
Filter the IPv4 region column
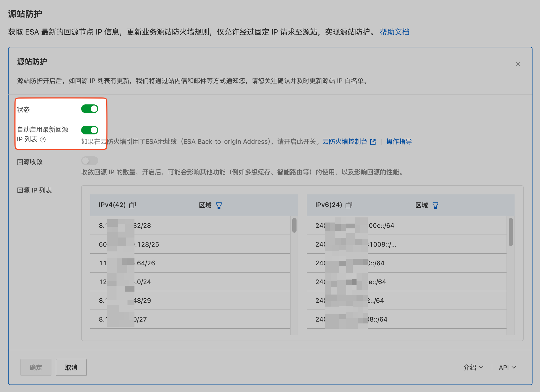(x=219, y=205)
